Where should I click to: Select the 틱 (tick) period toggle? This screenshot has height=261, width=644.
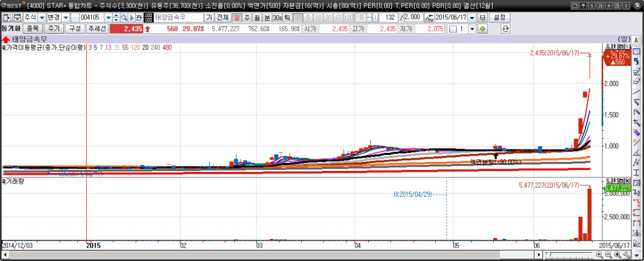(287, 18)
